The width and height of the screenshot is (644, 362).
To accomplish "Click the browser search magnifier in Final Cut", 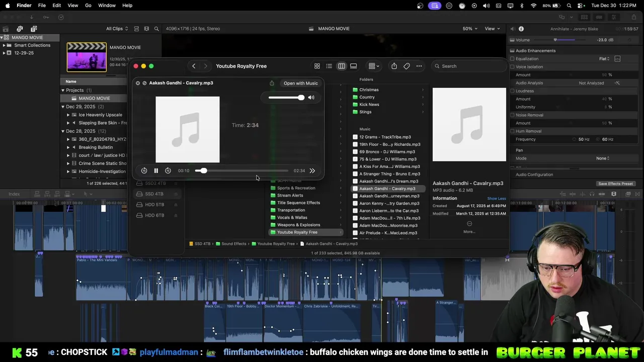I will [156, 29].
